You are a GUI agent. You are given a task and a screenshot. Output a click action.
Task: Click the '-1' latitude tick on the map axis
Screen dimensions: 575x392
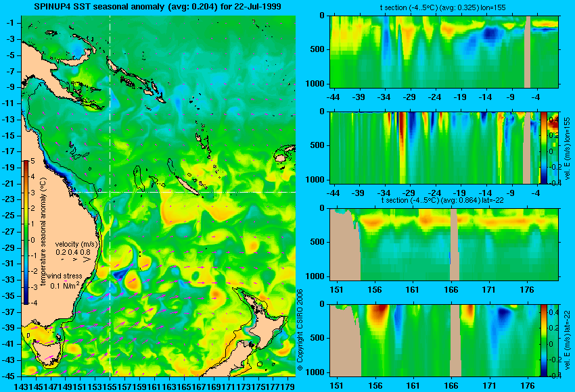click(11, 23)
